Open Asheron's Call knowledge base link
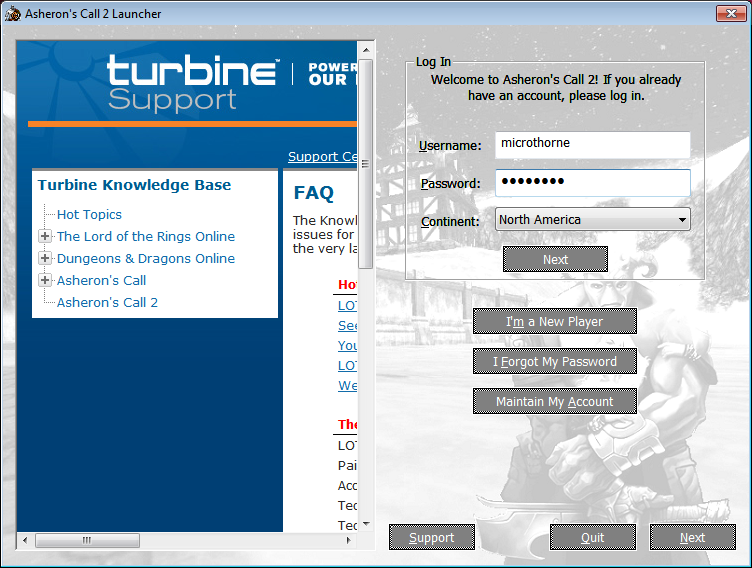The image size is (752, 568). (101, 281)
